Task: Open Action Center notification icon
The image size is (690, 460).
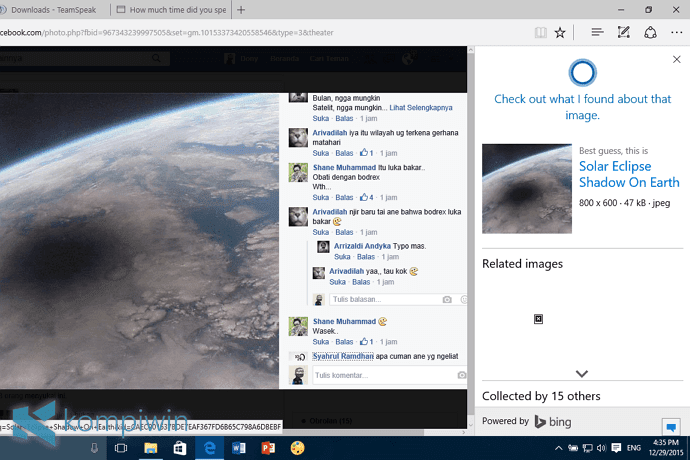Action: 616,448
